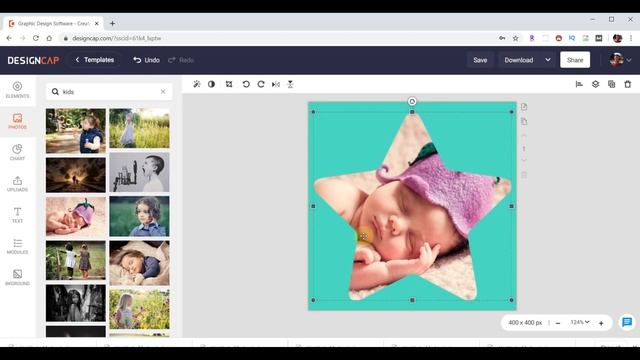The image size is (640, 360).
Task: Open the chat support bubble
Action: [627, 322]
